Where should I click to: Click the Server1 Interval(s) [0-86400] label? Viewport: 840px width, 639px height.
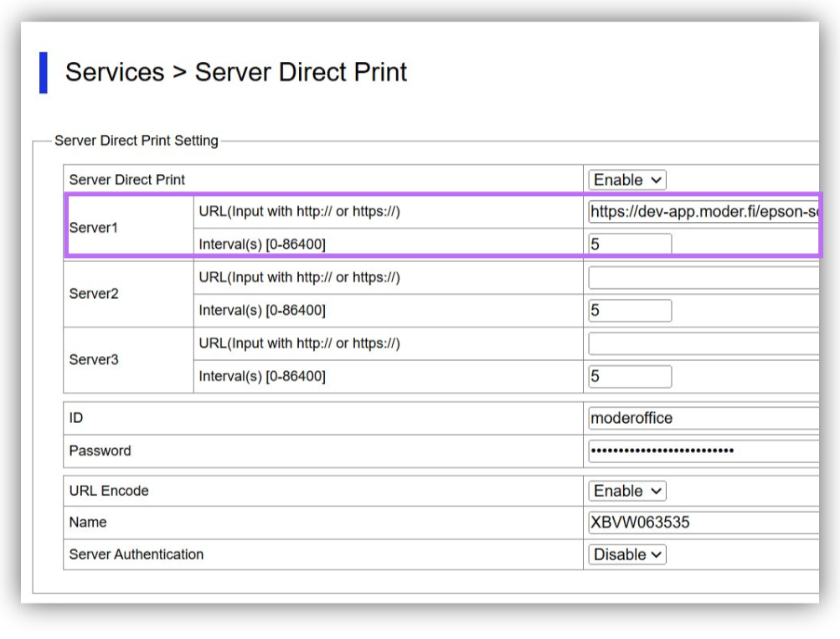[262, 245]
